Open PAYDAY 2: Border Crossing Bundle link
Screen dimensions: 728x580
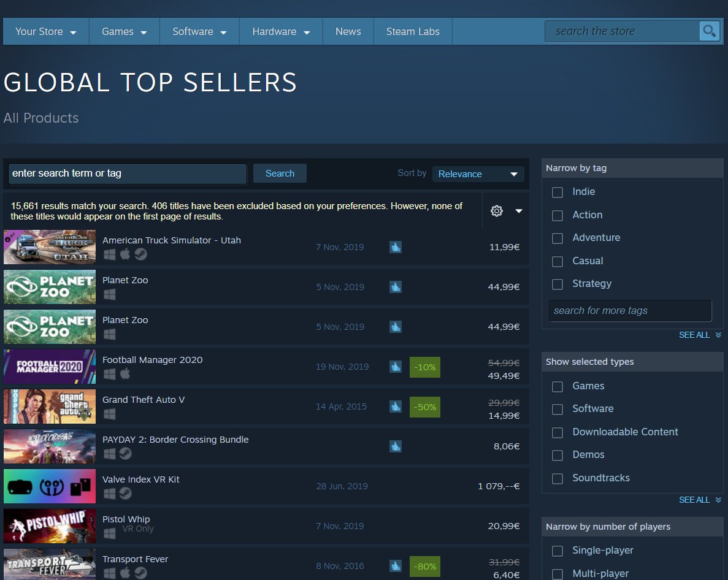175,440
